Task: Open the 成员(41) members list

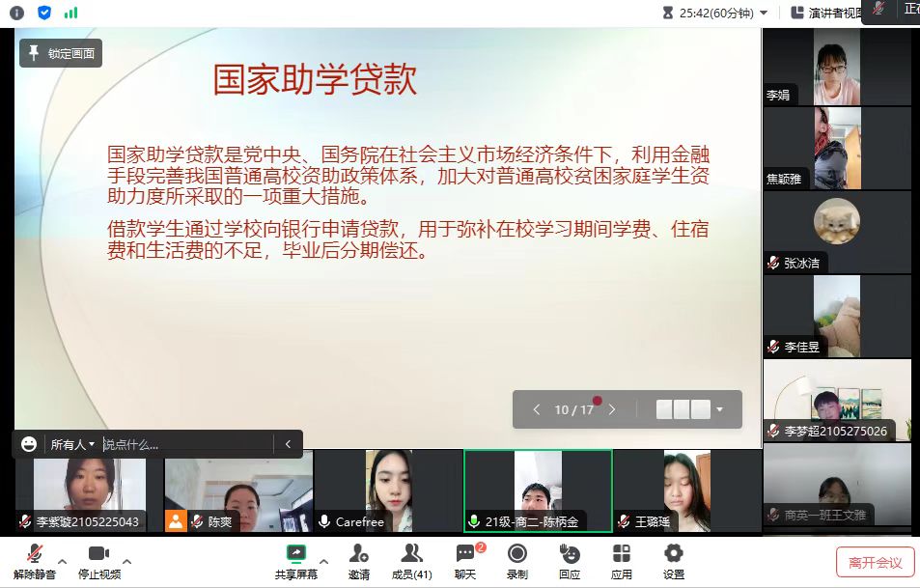Action: coord(410,560)
